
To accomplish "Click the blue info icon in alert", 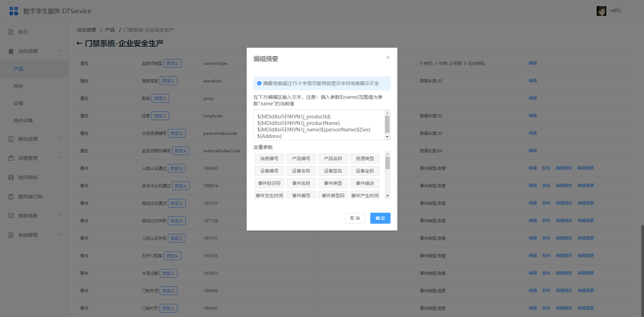I will 259,83.
